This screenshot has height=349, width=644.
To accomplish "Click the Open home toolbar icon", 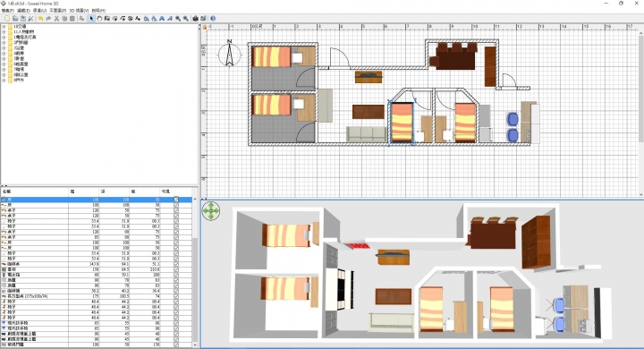I will point(15,19).
